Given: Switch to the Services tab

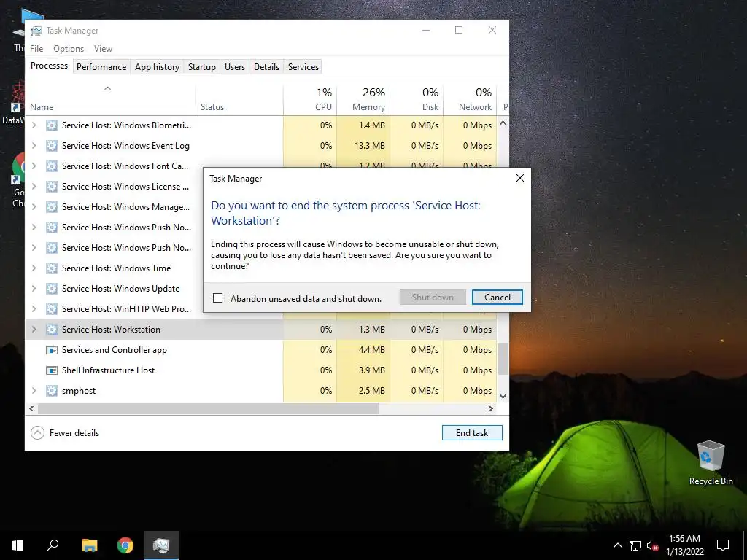Looking at the screenshot, I should pos(303,67).
